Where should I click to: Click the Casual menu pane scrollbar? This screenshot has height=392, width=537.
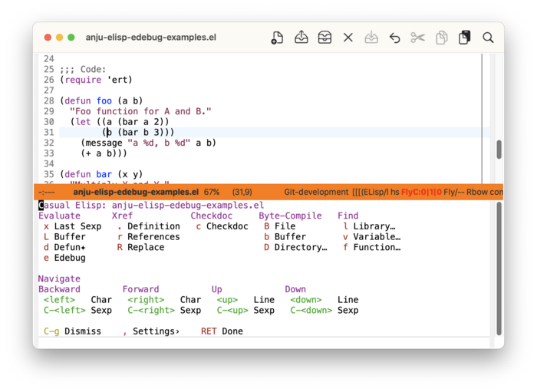click(499, 268)
